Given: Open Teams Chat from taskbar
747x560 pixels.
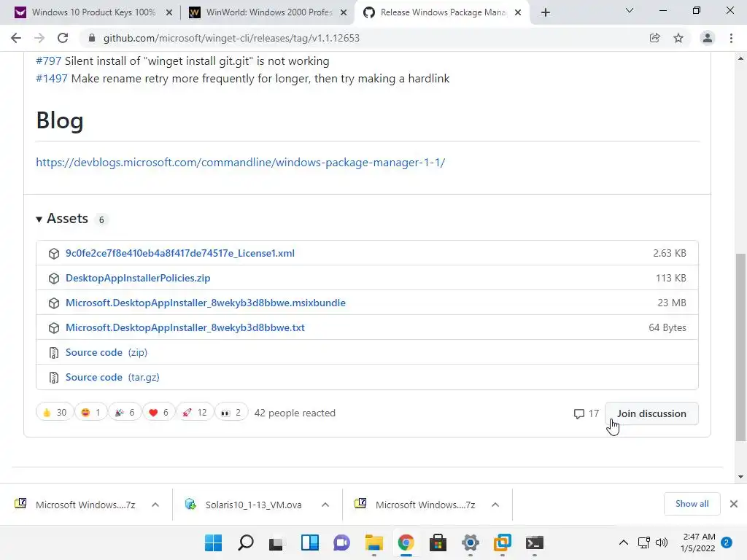Looking at the screenshot, I should tap(341, 542).
